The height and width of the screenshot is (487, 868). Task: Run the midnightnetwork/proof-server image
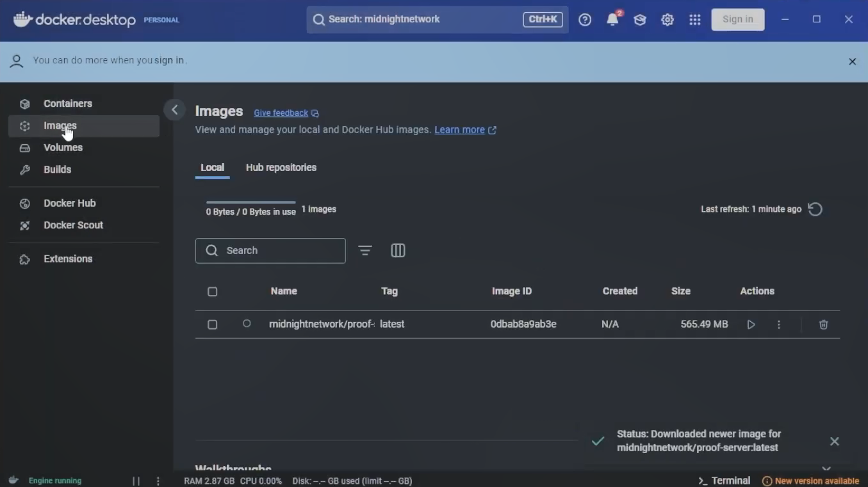tap(751, 324)
